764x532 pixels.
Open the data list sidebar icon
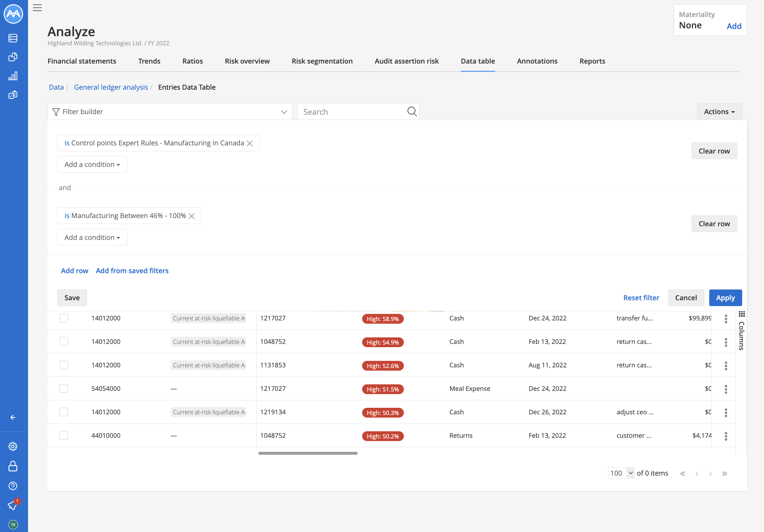pyautogui.click(x=13, y=38)
